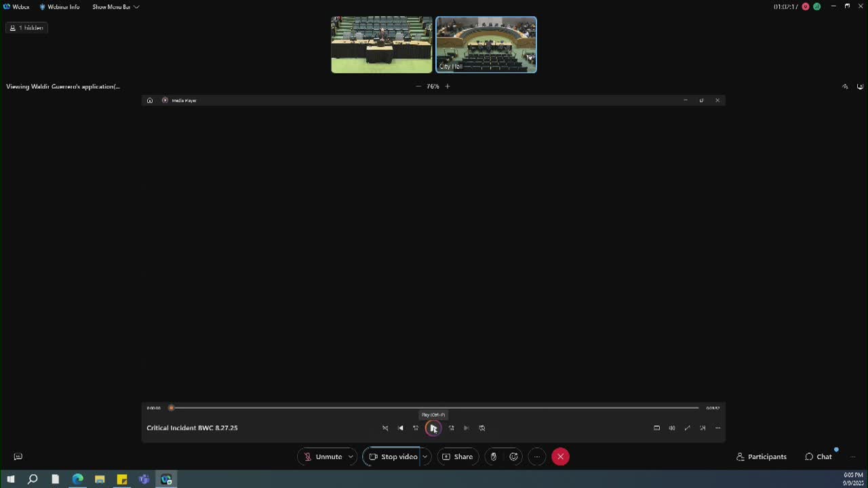Click the Media Player app logo
The width and height of the screenshot is (868, 488).
coord(165,100)
